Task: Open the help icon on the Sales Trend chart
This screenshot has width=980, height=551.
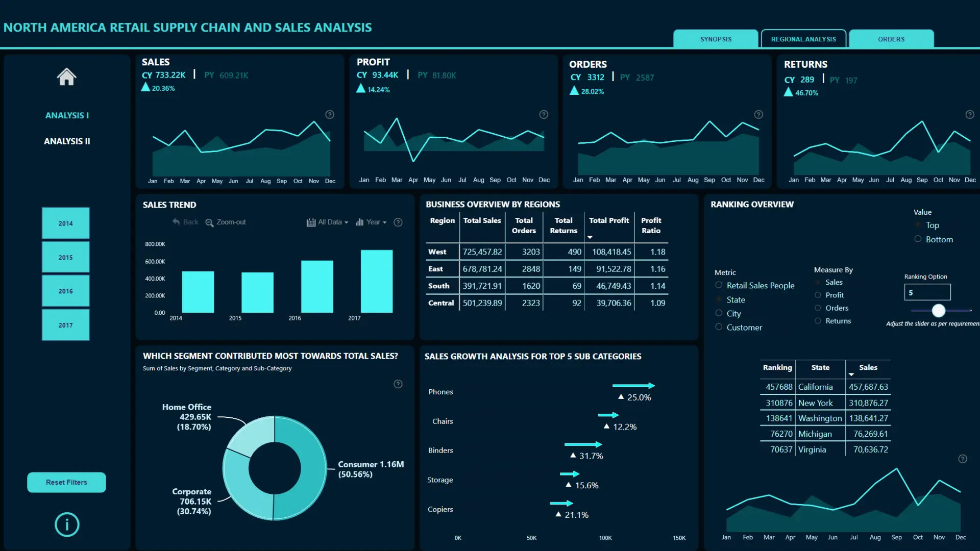Action: coord(398,222)
